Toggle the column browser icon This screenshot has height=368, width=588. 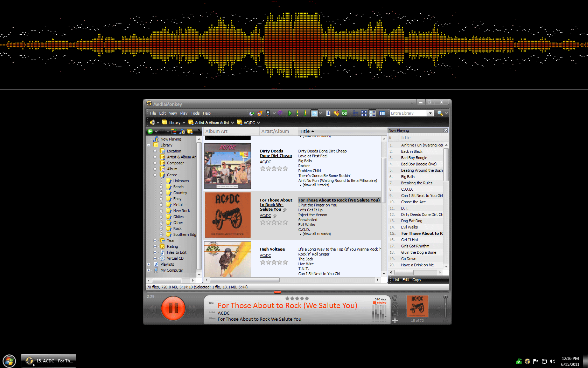[x=382, y=113]
